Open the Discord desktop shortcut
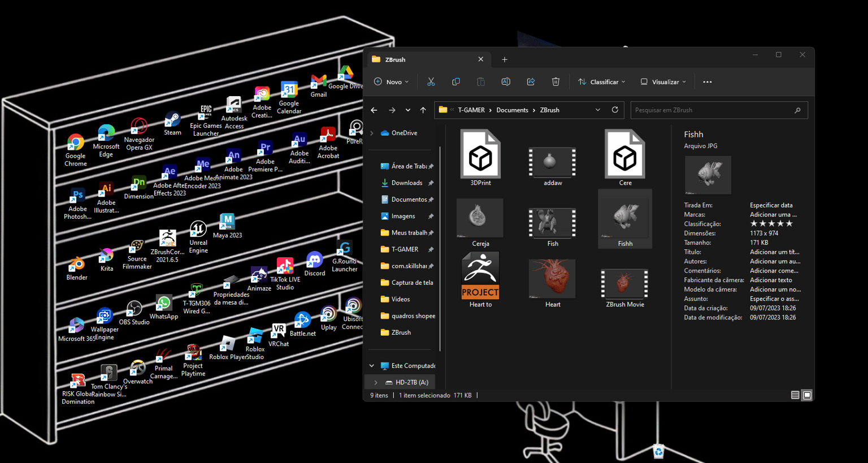 (x=315, y=264)
